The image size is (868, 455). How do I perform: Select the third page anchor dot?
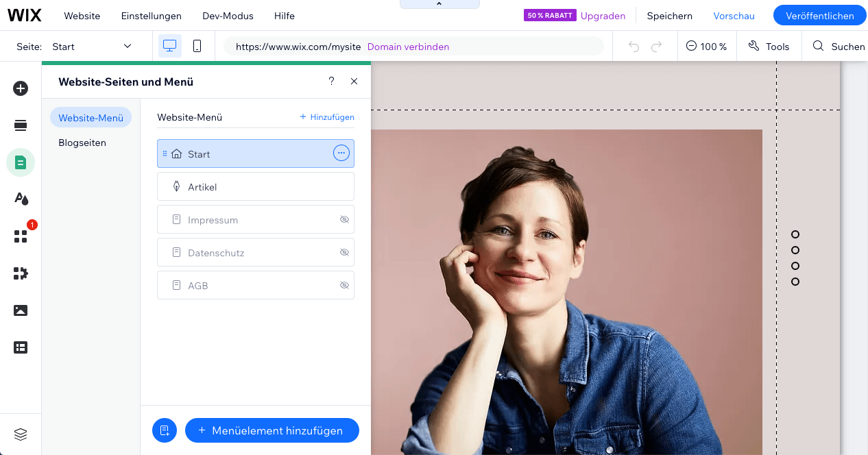point(795,266)
